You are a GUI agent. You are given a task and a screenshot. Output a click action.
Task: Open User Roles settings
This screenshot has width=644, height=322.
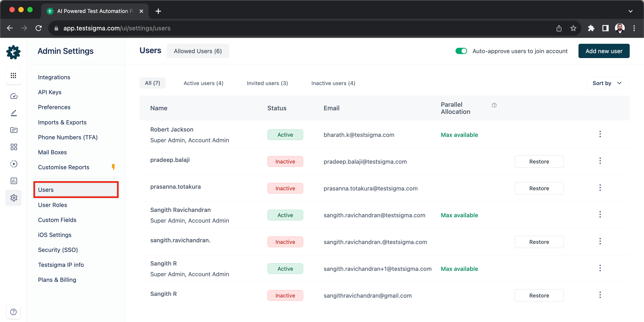click(53, 205)
